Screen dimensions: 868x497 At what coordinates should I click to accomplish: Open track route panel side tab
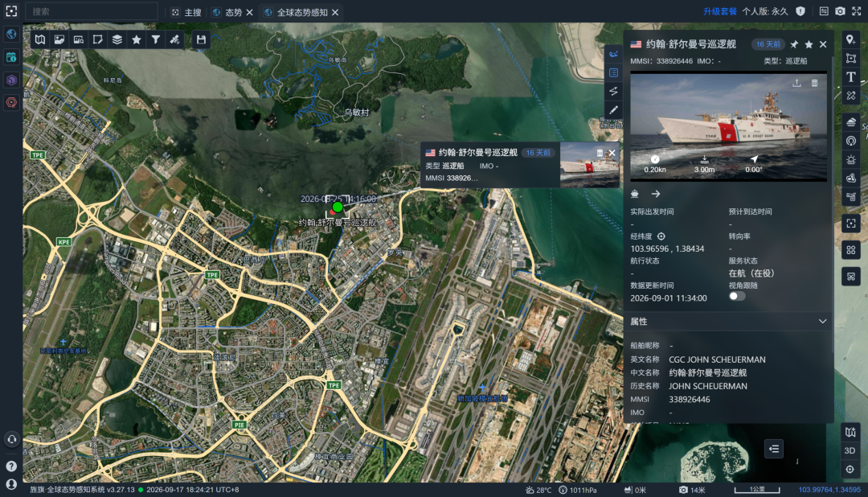pos(613,92)
